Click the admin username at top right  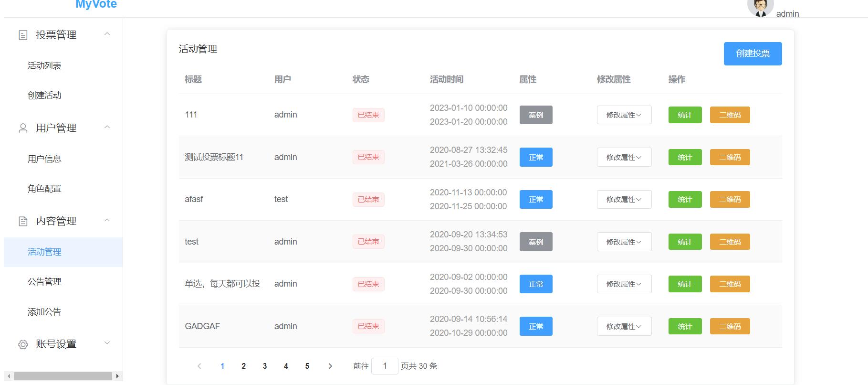787,14
